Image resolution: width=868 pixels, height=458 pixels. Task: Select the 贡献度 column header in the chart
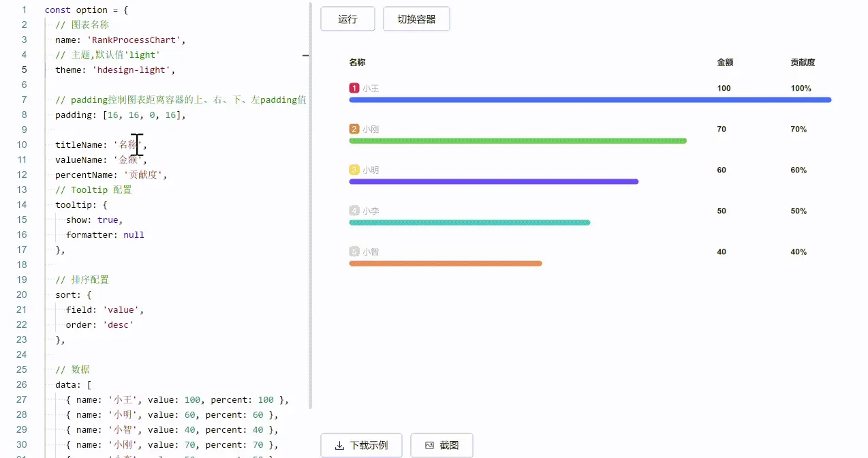(x=802, y=62)
